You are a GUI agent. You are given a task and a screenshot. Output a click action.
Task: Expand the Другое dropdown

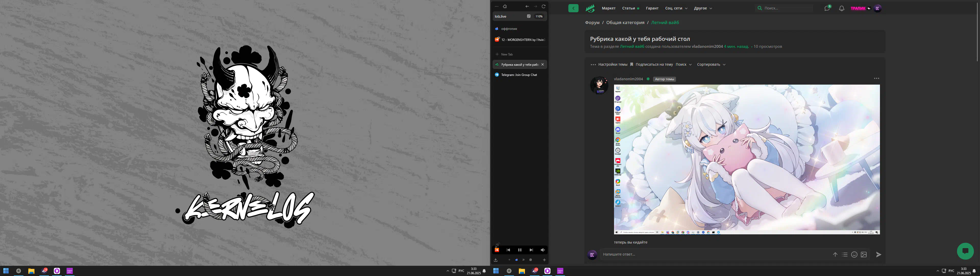(703, 8)
